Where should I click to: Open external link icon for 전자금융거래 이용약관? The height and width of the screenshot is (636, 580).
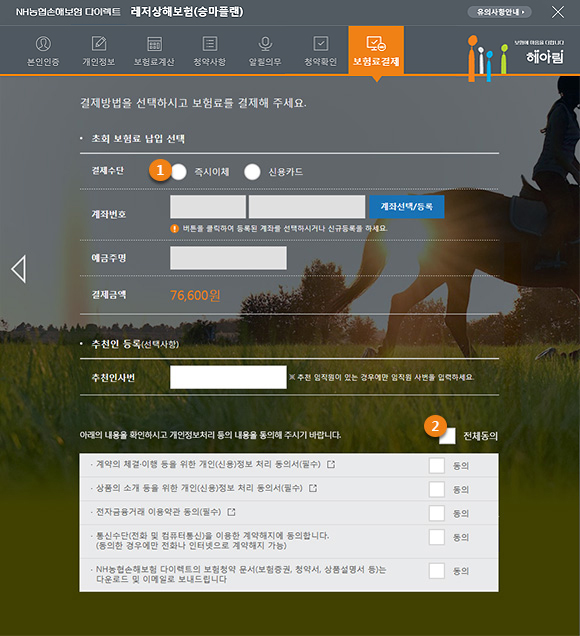tap(231, 512)
